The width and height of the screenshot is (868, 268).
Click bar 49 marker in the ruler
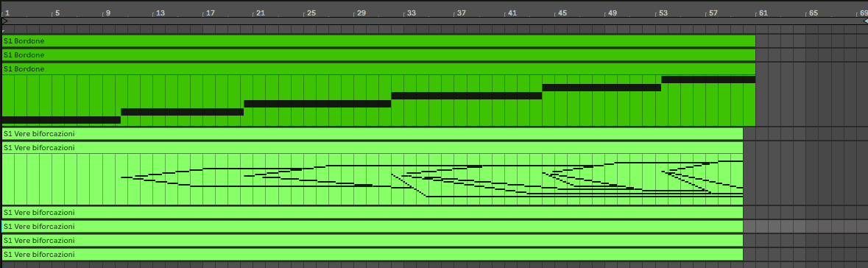click(x=612, y=13)
